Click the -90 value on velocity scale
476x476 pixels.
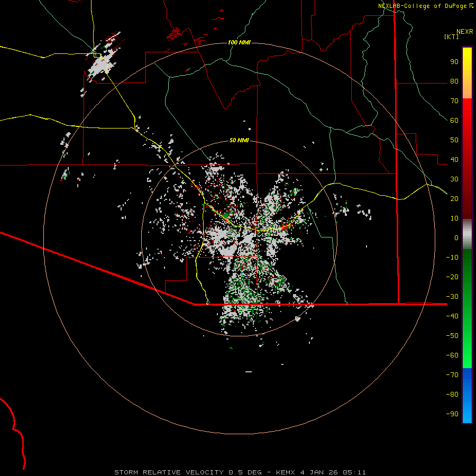point(452,414)
